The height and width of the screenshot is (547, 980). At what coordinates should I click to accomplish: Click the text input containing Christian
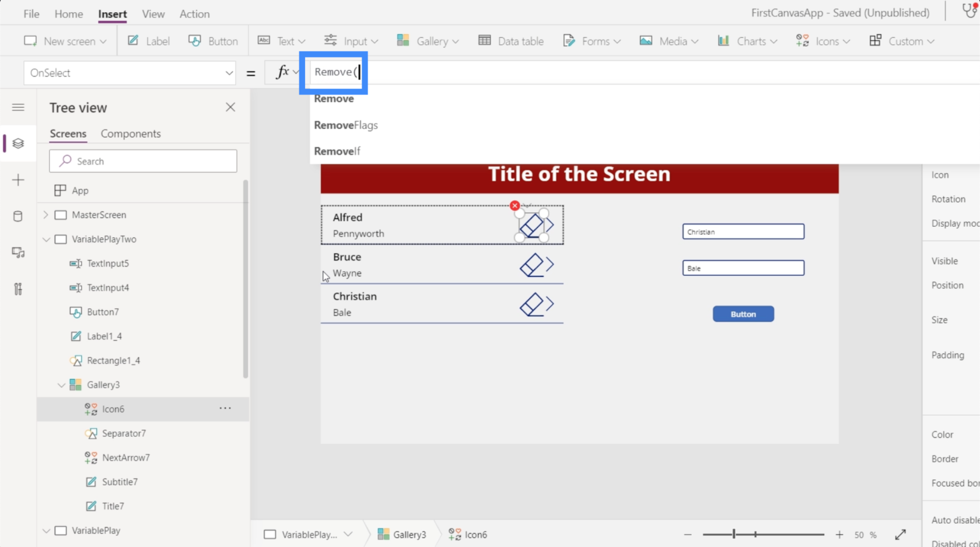coord(743,232)
